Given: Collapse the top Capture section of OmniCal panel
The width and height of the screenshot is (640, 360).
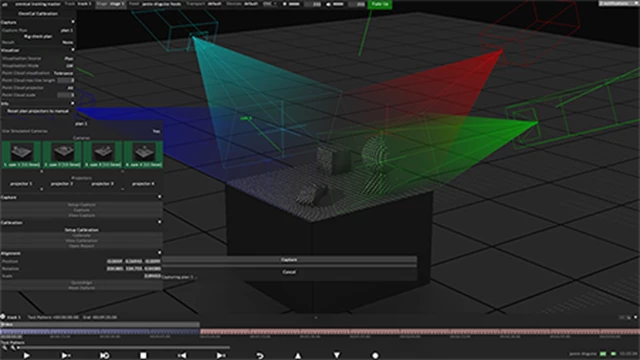Looking at the screenshot, I should click(73, 22).
